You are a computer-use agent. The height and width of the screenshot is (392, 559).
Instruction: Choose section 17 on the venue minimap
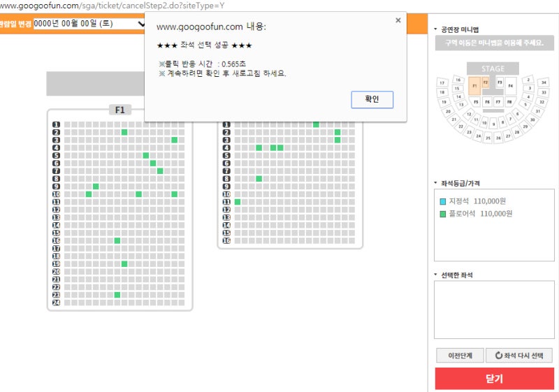click(x=442, y=83)
